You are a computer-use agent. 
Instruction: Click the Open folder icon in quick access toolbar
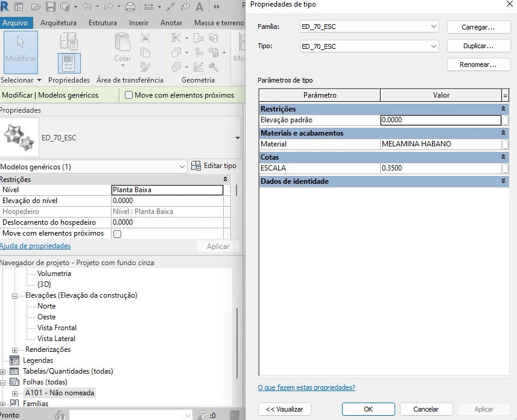pos(36,7)
